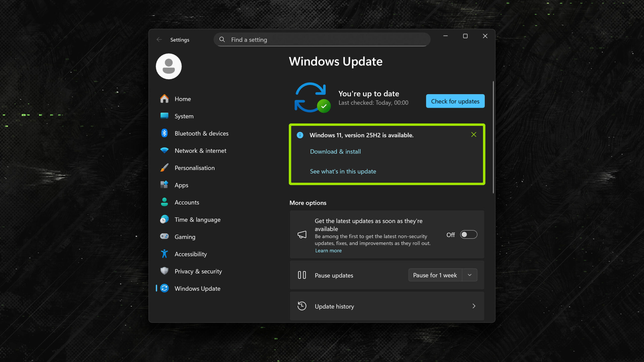Dismiss the Windows 11 25H2 notification
The width and height of the screenshot is (644, 362).
(474, 135)
